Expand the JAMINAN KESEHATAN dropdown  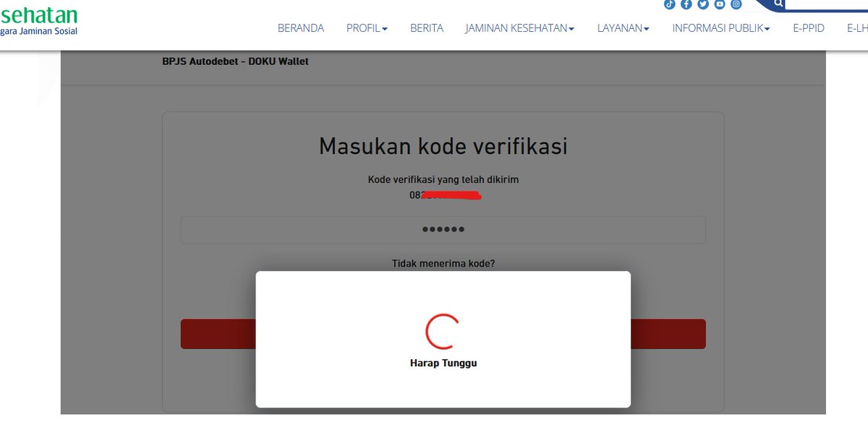(x=520, y=28)
